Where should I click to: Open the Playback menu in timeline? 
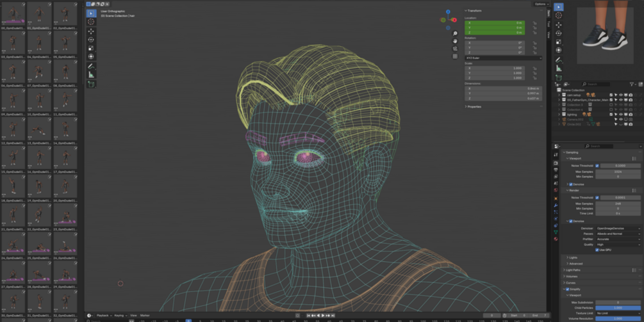tap(104, 316)
